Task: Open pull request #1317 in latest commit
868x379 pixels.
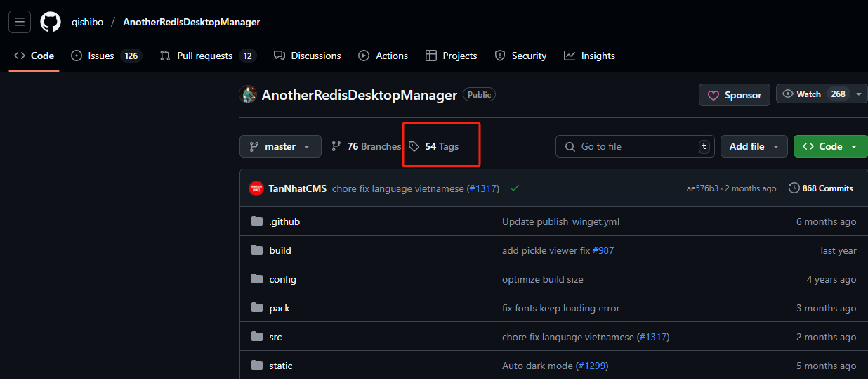Action: coord(482,188)
